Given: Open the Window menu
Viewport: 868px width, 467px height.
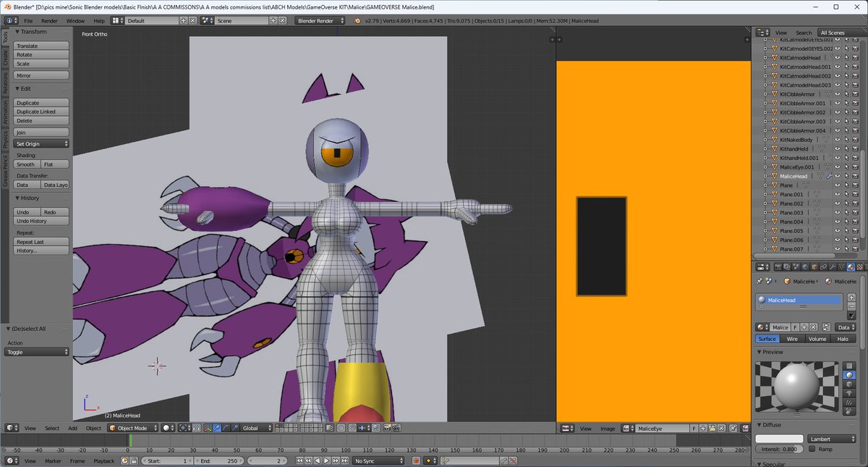Looking at the screenshot, I should point(75,21).
